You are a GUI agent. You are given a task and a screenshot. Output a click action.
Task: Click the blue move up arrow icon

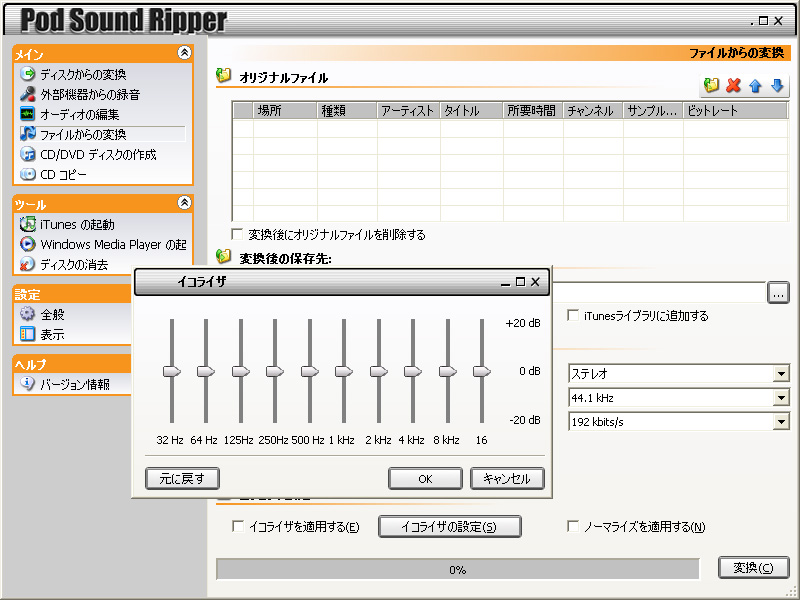pyautogui.click(x=755, y=86)
